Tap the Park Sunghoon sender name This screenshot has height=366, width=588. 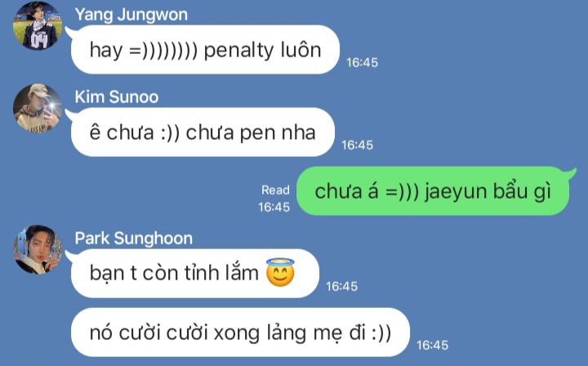coord(133,239)
